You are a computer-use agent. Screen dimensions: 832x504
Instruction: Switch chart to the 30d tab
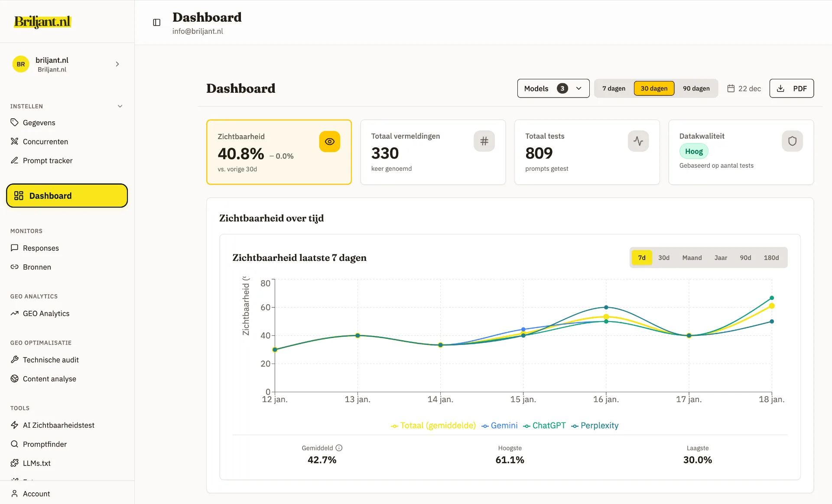point(663,258)
